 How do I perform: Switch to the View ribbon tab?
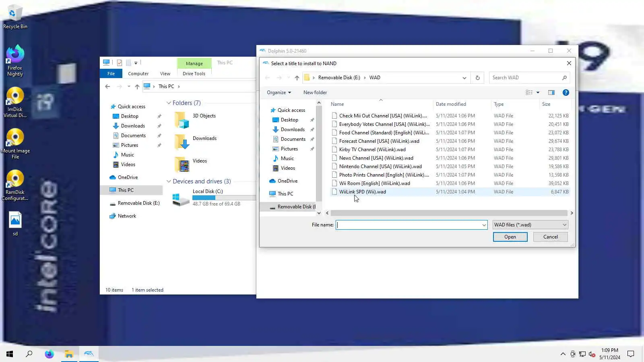point(165,74)
